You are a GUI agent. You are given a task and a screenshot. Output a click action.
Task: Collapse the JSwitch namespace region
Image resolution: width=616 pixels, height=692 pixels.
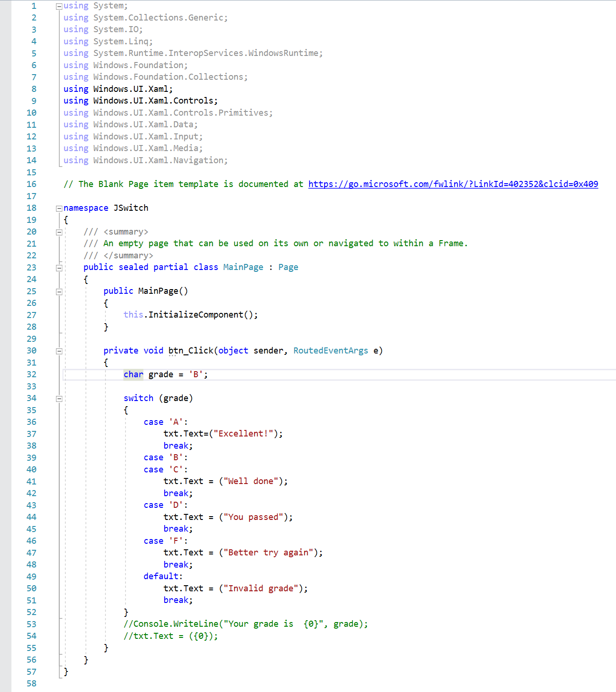[58, 208]
